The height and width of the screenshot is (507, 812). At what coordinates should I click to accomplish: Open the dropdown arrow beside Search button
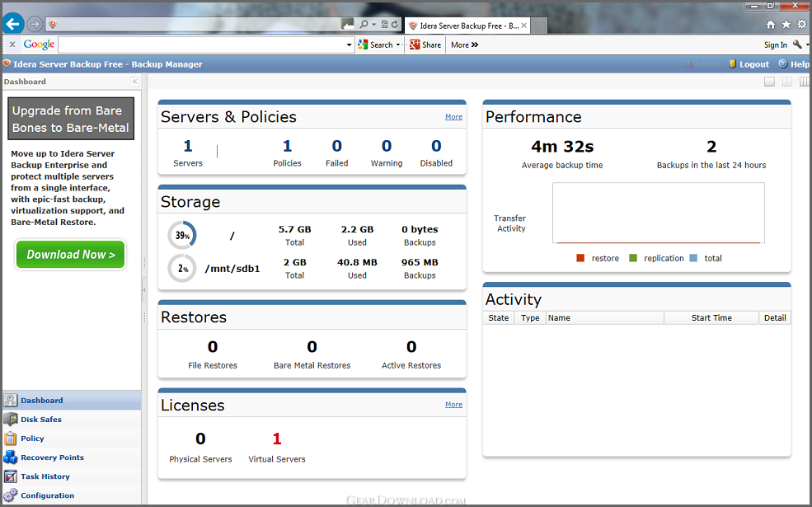398,45
